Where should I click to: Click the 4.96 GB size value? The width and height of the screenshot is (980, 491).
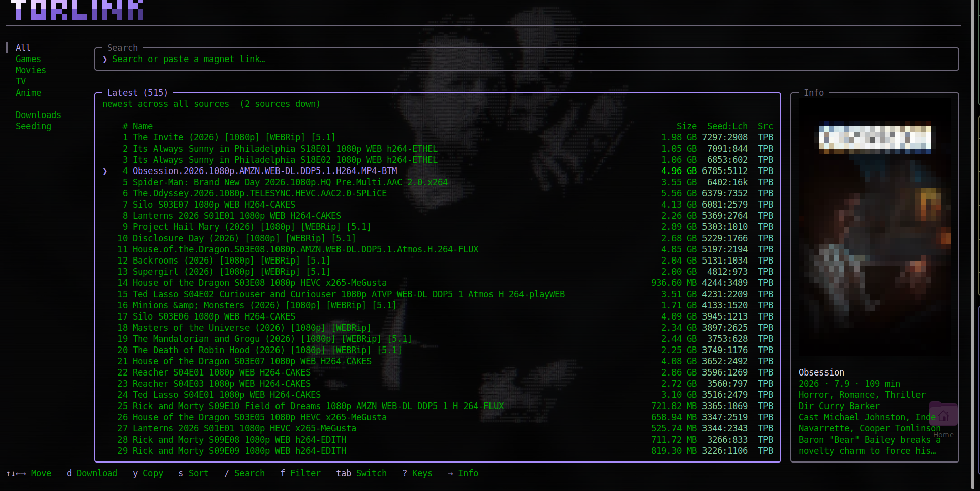coord(679,171)
